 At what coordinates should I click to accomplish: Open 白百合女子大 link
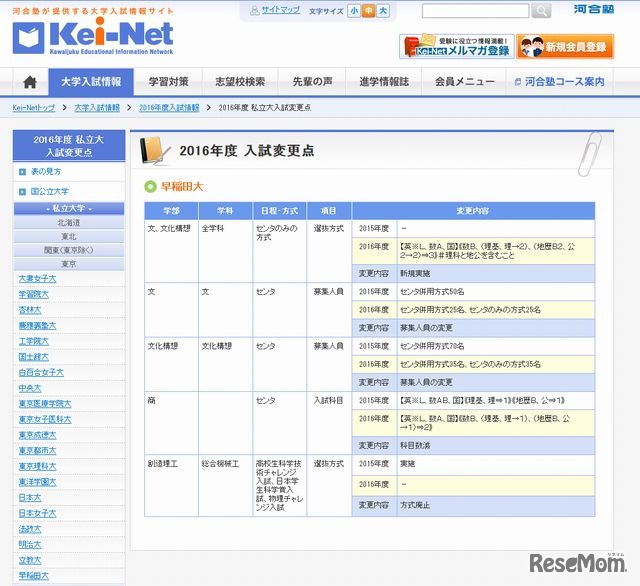(x=41, y=373)
